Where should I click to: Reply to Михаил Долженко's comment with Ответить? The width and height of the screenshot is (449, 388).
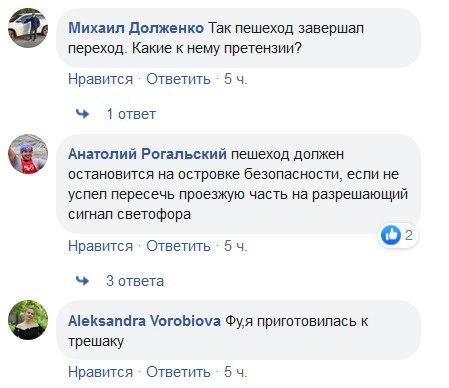coord(178,79)
